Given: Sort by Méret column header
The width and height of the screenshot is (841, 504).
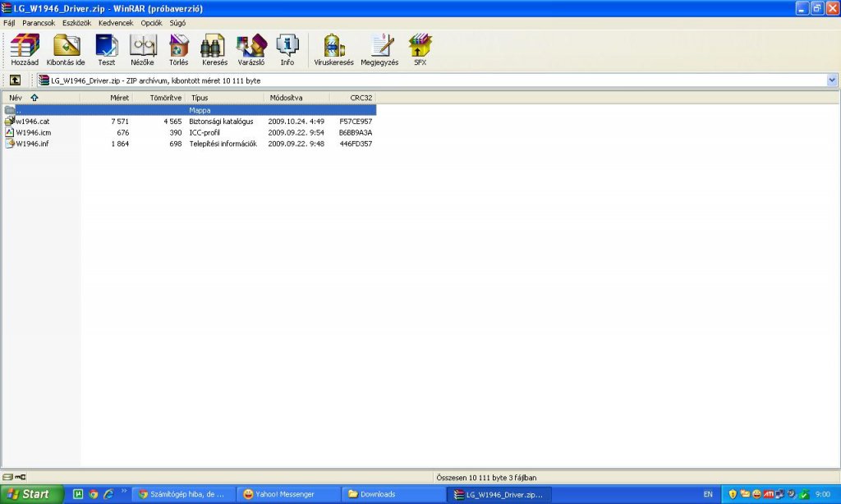Looking at the screenshot, I should click(x=106, y=98).
